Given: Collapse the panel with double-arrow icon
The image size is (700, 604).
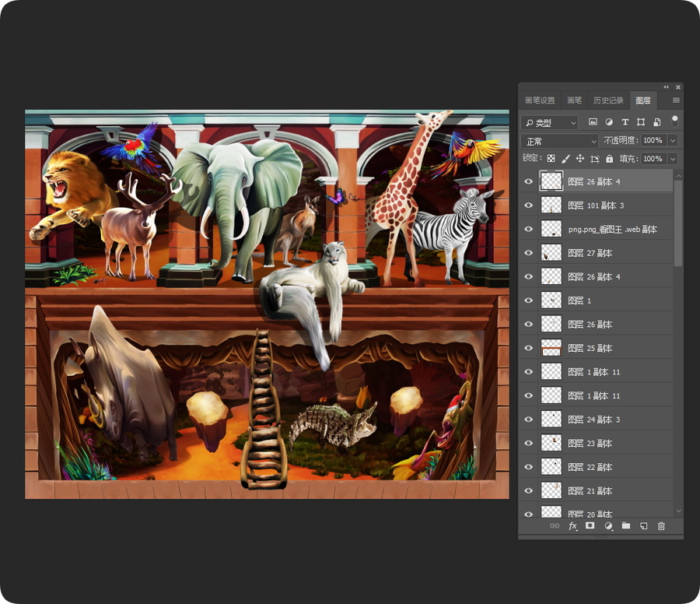Looking at the screenshot, I should (x=666, y=87).
